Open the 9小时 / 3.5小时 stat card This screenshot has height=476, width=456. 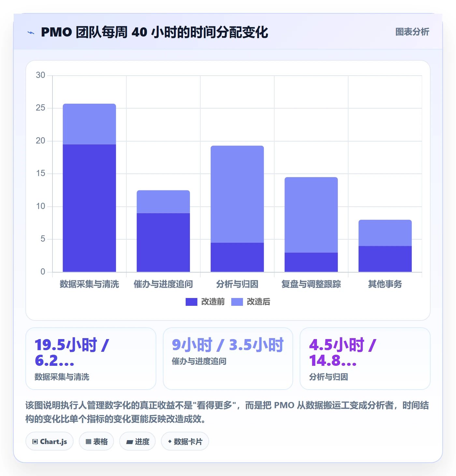coord(228,359)
